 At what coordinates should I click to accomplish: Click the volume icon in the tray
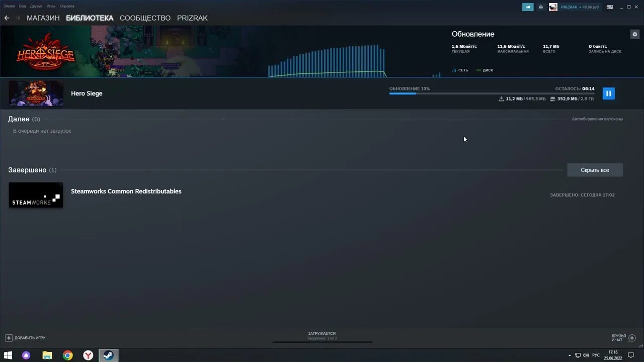point(586,355)
